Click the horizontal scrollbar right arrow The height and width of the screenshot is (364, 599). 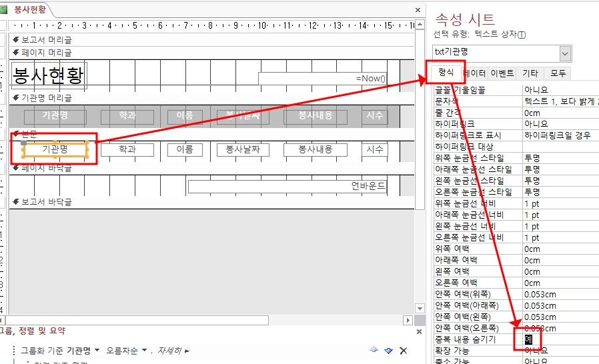(408, 320)
